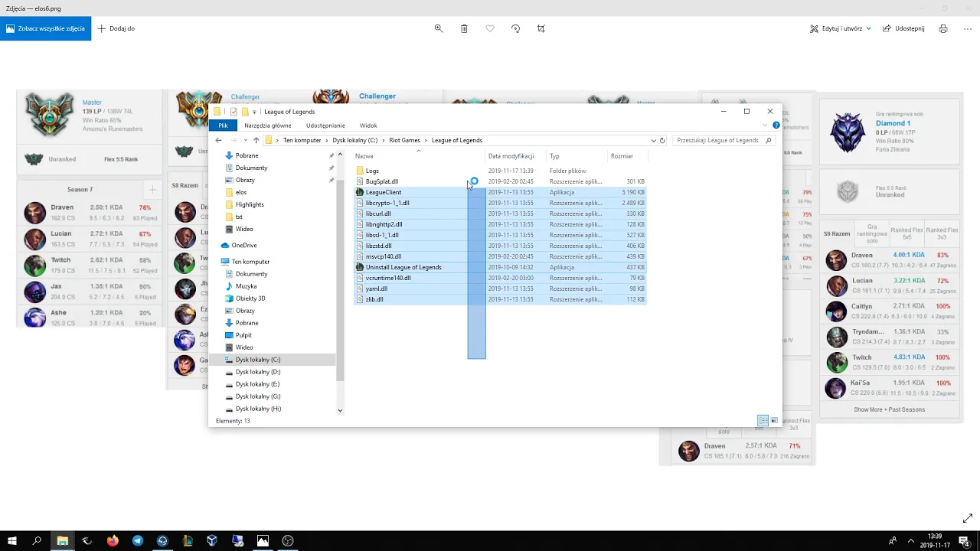Viewport: 980px width, 551px height.
Task: Click the Explorer back arrow
Action: click(x=218, y=140)
